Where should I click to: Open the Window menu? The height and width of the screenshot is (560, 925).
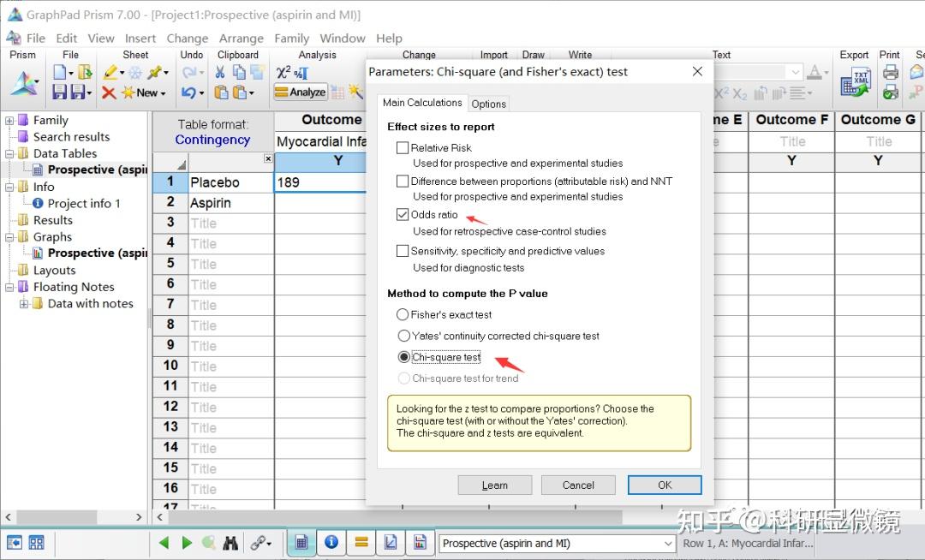[x=343, y=39]
